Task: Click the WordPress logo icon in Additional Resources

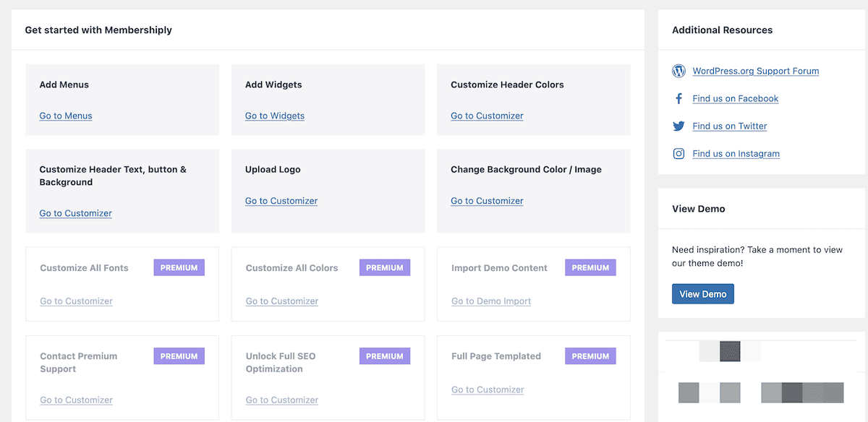Action: [x=678, y=71]
